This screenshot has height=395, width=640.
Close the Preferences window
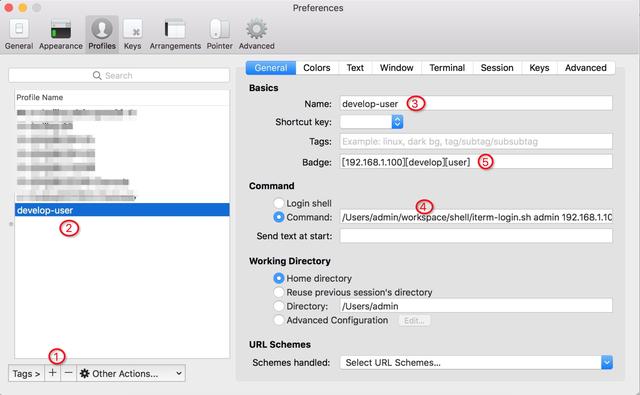coord(9,8)
